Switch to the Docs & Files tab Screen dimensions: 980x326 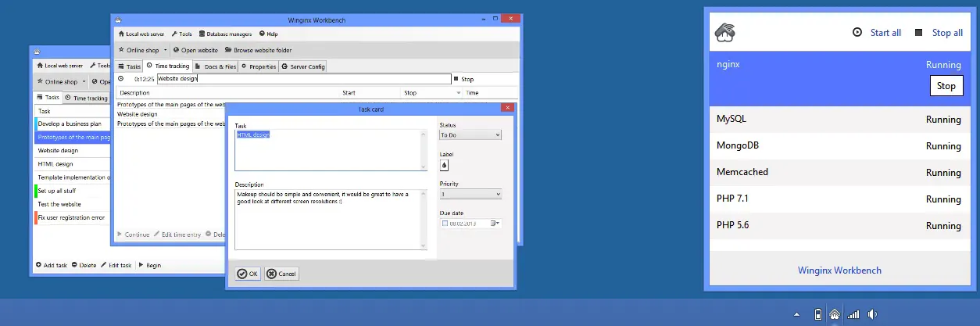[x=216, y=67]
